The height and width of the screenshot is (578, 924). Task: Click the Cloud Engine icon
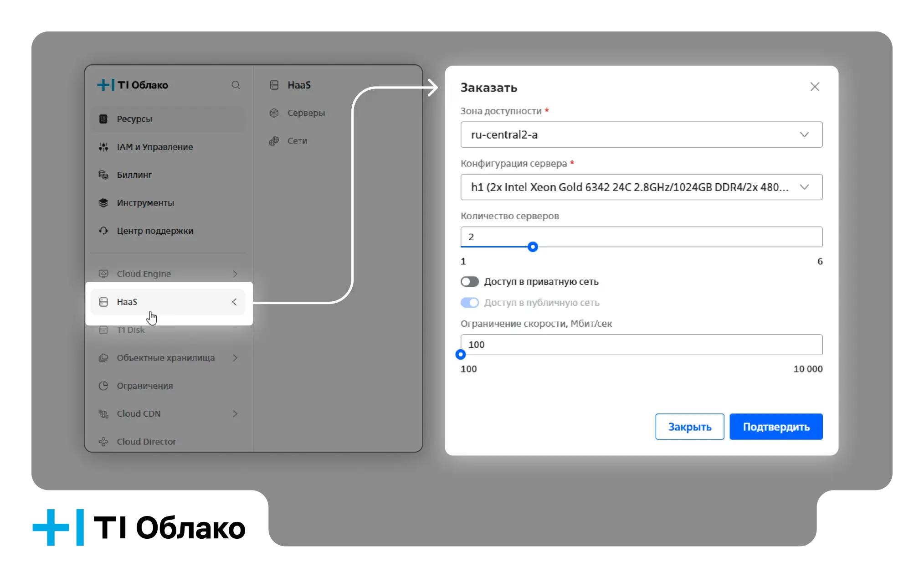pos(103,274)
